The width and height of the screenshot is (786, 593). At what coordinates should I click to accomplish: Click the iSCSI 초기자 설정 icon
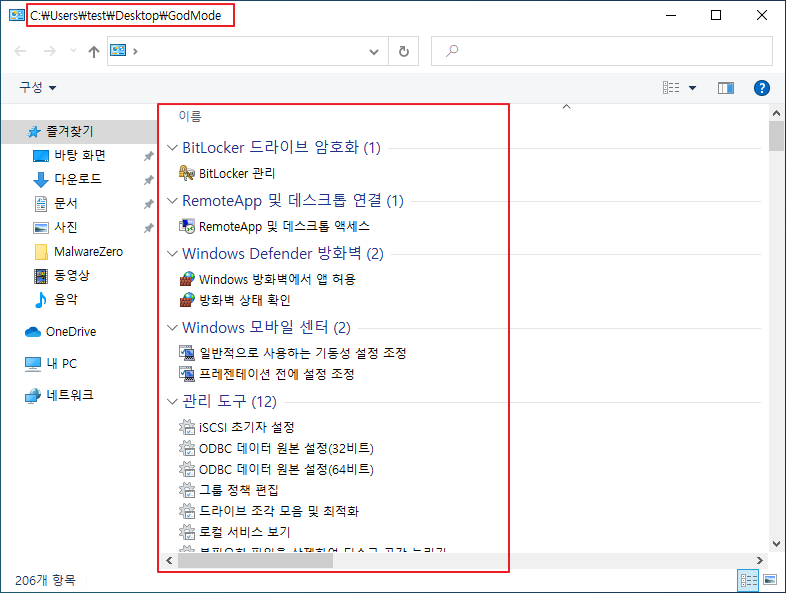click(186, 427)
